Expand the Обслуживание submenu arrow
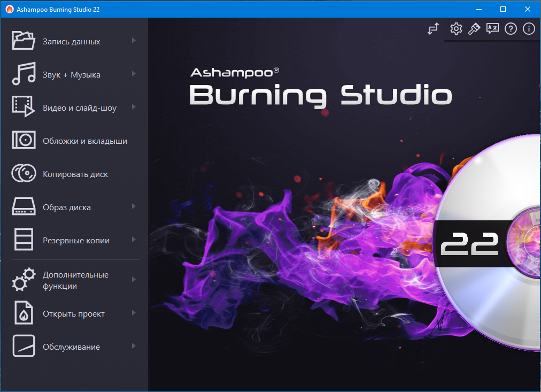 134,346
